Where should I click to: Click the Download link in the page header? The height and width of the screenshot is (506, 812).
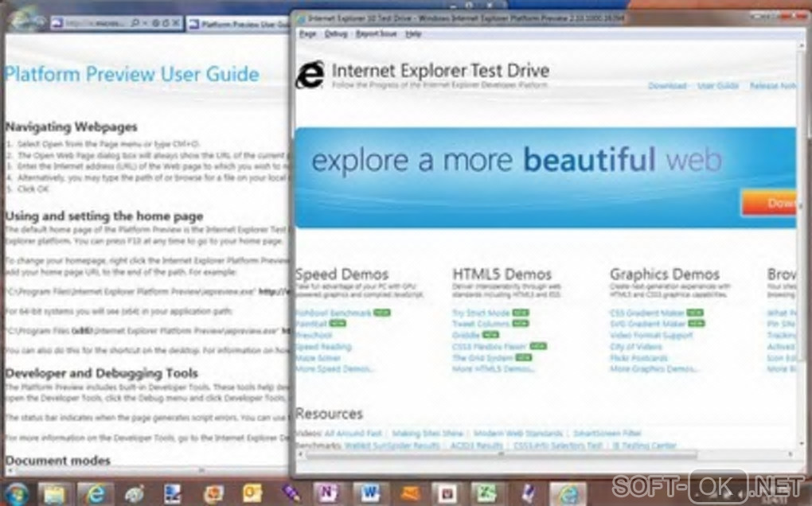668,86
